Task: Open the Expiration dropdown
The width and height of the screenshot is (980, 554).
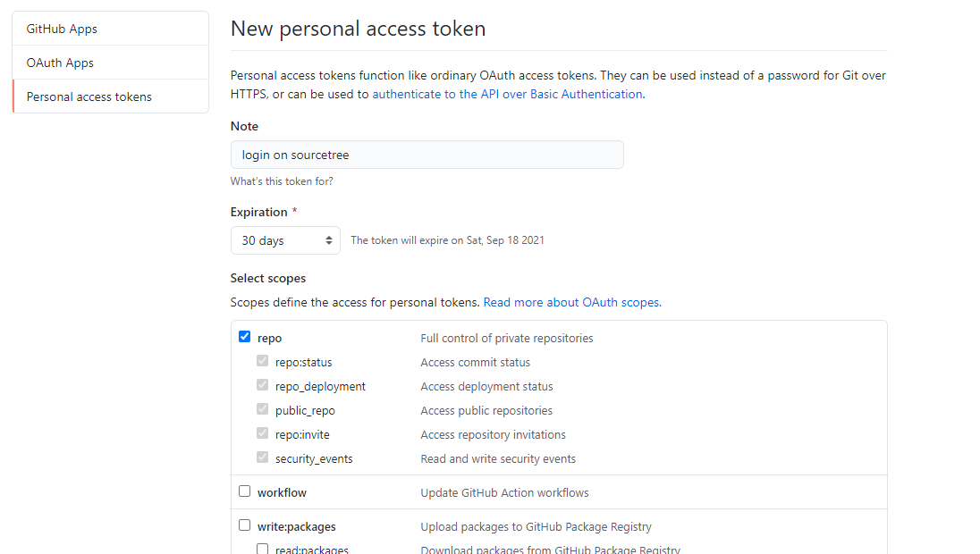Action: [x=285, y=240]
